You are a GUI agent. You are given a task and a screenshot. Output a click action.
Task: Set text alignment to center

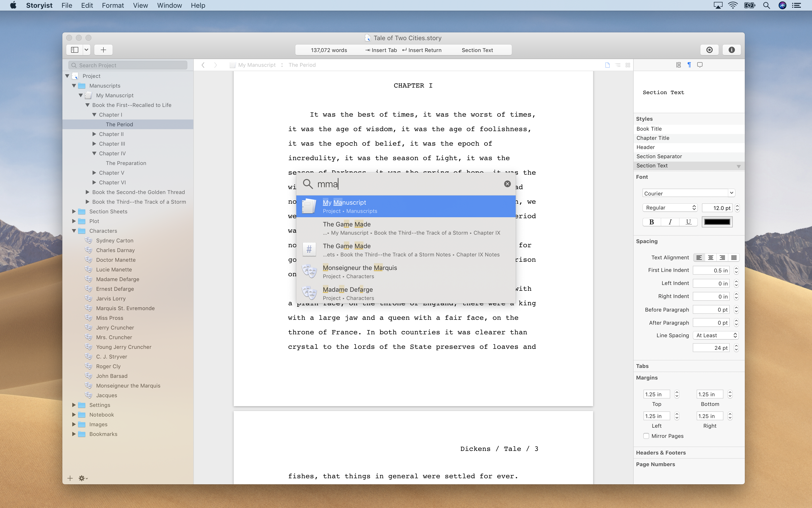[711, 257]
